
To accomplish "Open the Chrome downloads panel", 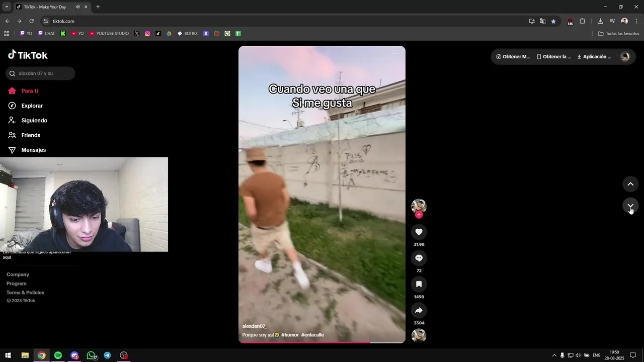I will click(x=600, y=21).
